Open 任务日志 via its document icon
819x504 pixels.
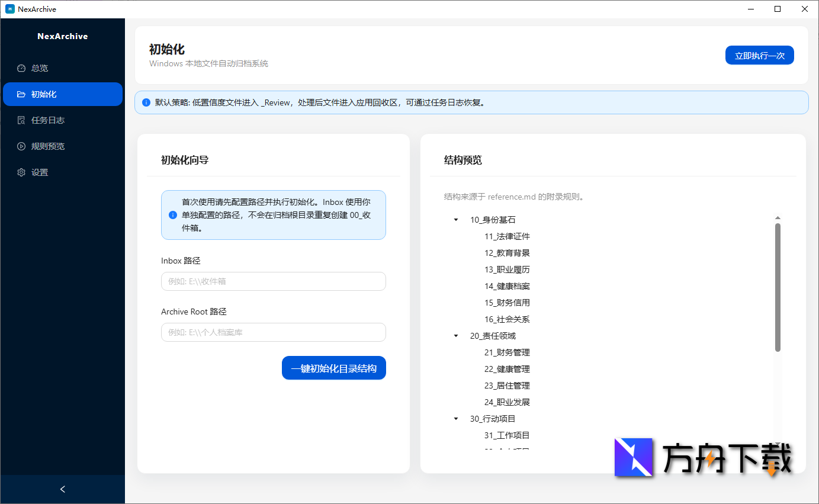(21, 120)
